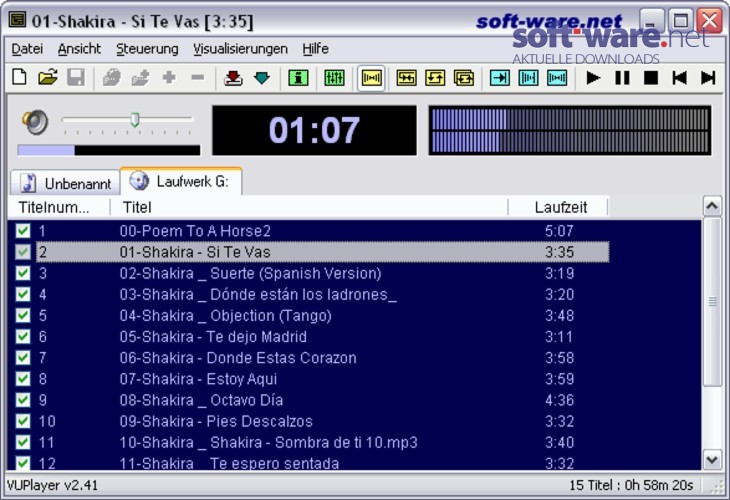Click the playlist vertical scrollbar thumb
Viewport: 730px width, 500px height.
712,301
